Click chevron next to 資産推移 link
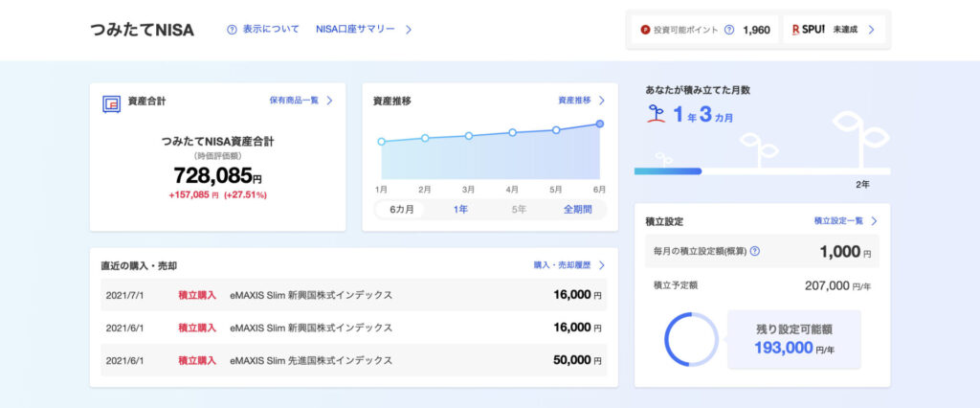The height and width of the screenshot is (408, 980). [602, 101]
